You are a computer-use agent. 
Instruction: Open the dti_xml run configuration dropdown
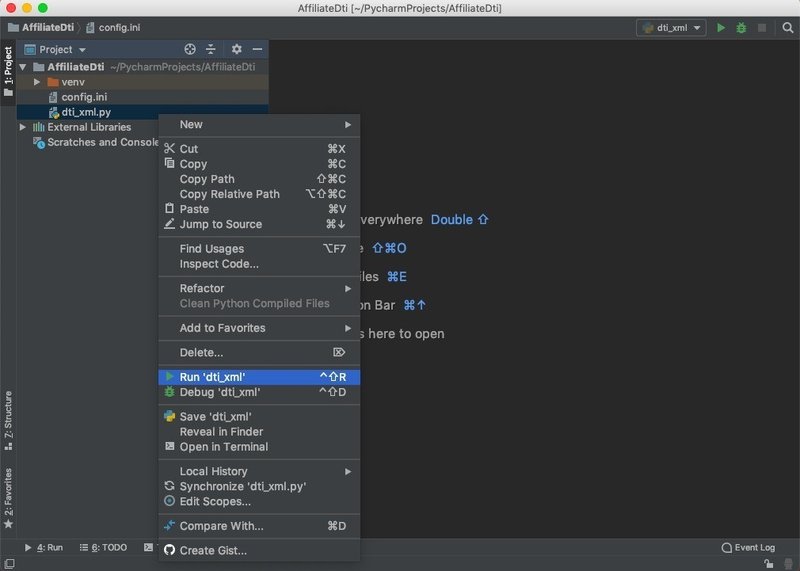(671, 28)
